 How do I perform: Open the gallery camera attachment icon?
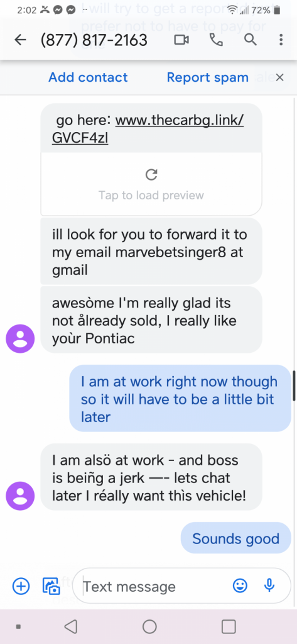[51, 586]
